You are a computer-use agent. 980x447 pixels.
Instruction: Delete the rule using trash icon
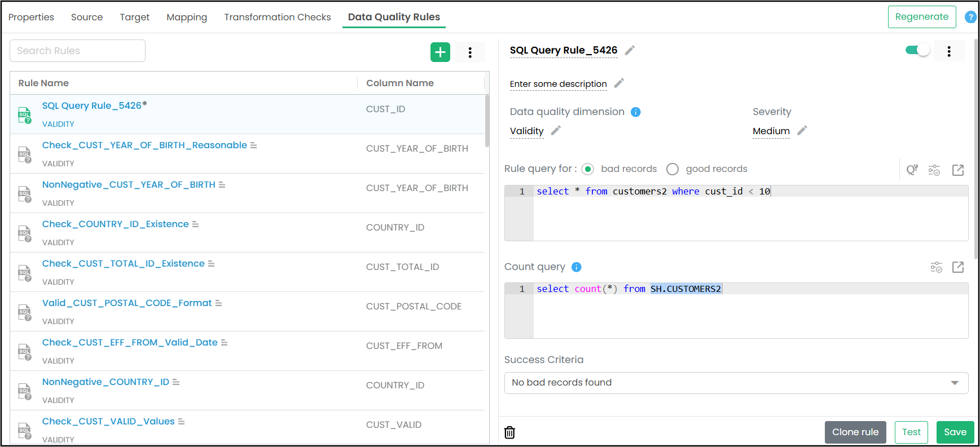509,432
